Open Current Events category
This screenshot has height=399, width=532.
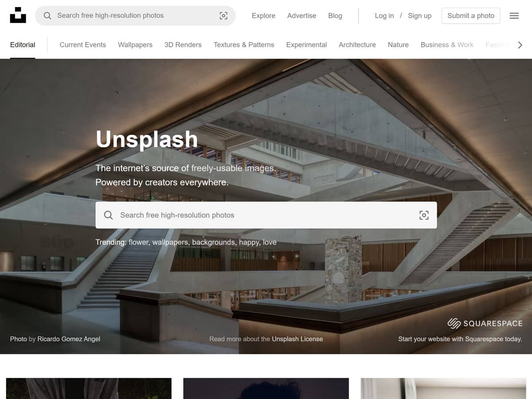[x=83, y=45]
